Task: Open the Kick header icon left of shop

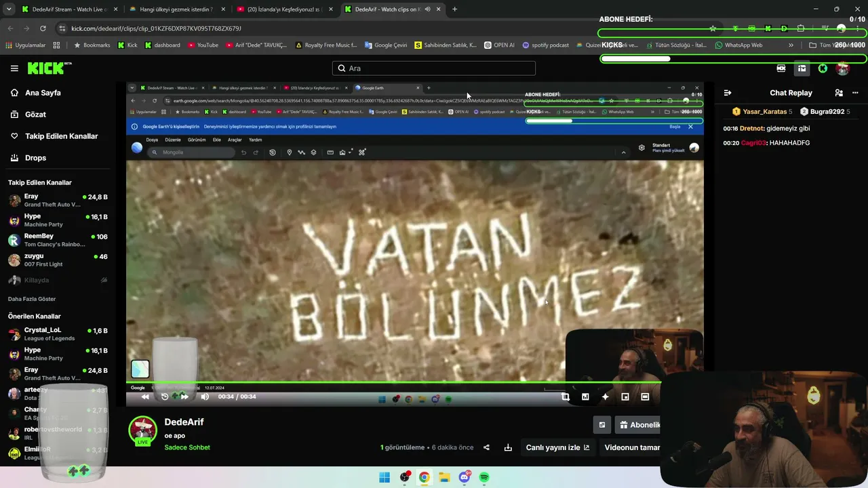Action: 781,68
